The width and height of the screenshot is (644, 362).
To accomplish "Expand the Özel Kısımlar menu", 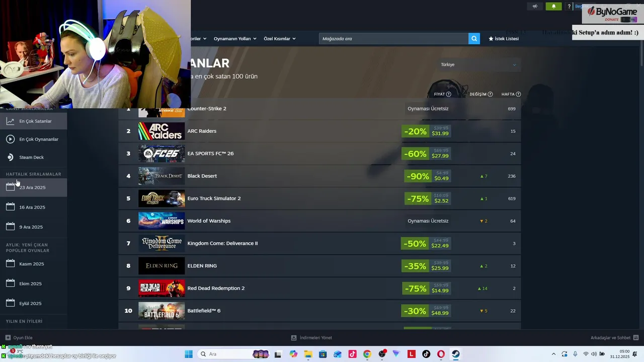I will [x=280, y=39].
